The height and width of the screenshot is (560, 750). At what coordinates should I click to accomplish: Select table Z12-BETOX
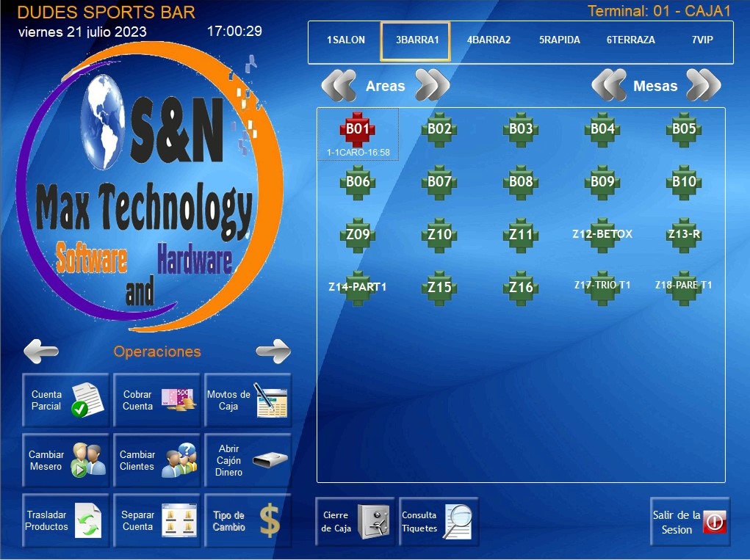(601, 235)
